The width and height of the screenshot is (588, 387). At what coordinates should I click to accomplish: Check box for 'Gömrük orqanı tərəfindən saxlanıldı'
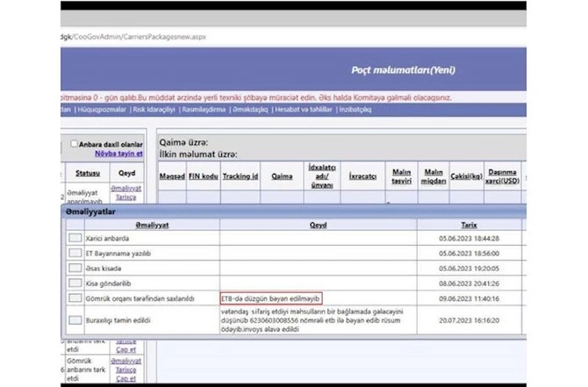75,298
